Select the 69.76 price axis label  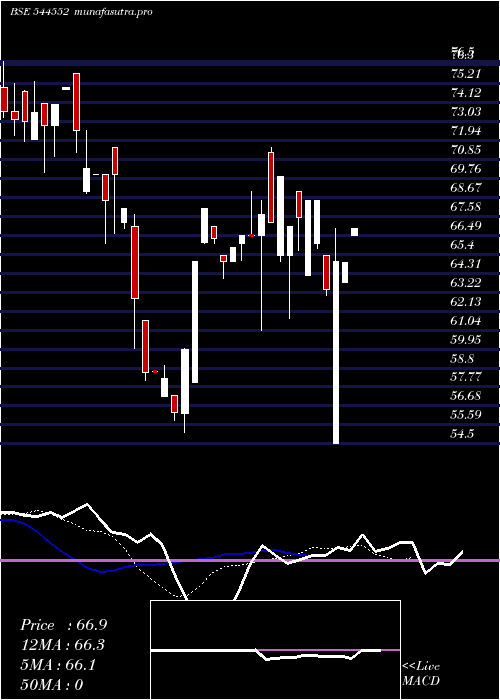coord(467,169)
